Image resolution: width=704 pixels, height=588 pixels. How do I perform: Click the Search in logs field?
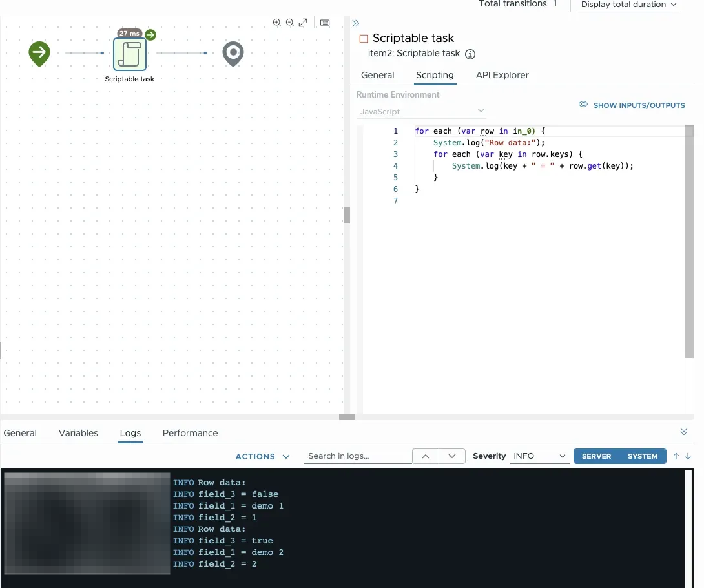[x=357, y=456]
